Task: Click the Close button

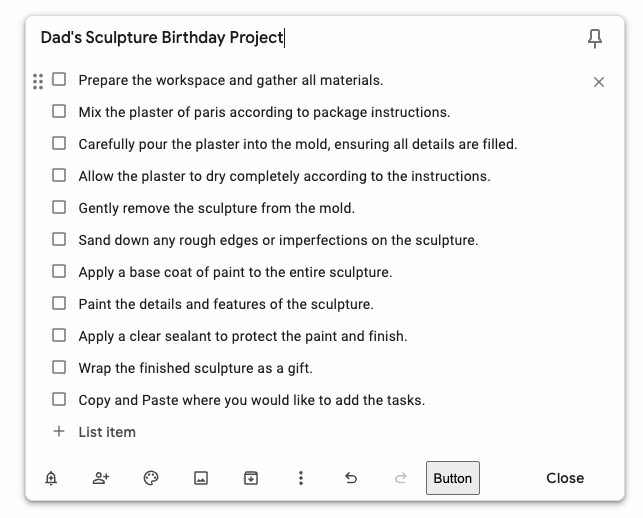Action: point(565,478)
